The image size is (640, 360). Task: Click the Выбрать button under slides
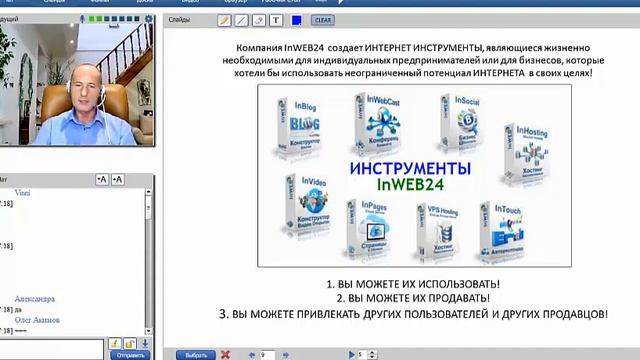pos(196,355)
